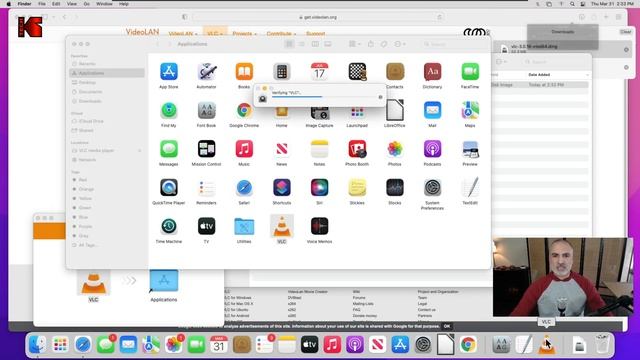
Task: Open Music icon in Applications grid
Action: (x=244, y=149)
